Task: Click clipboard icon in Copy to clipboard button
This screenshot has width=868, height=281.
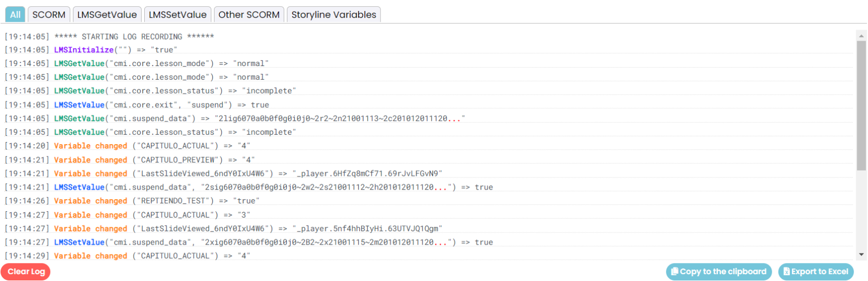Action: point(675,271)
